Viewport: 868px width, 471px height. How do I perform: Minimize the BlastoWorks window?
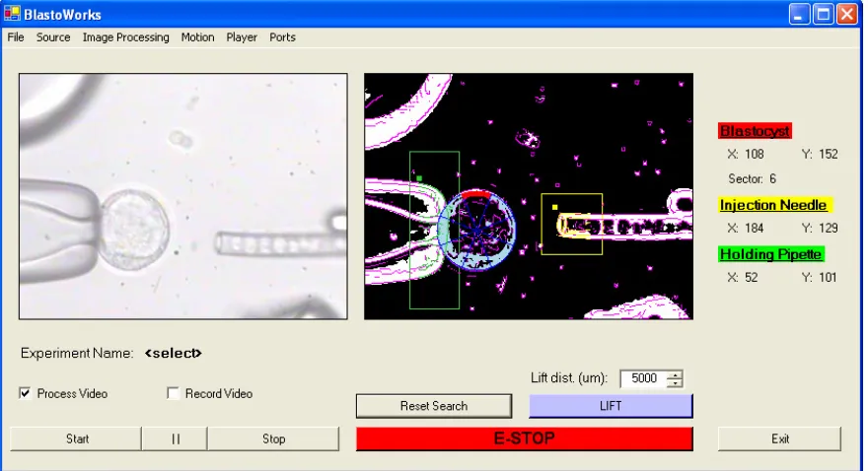coord(799,14)
